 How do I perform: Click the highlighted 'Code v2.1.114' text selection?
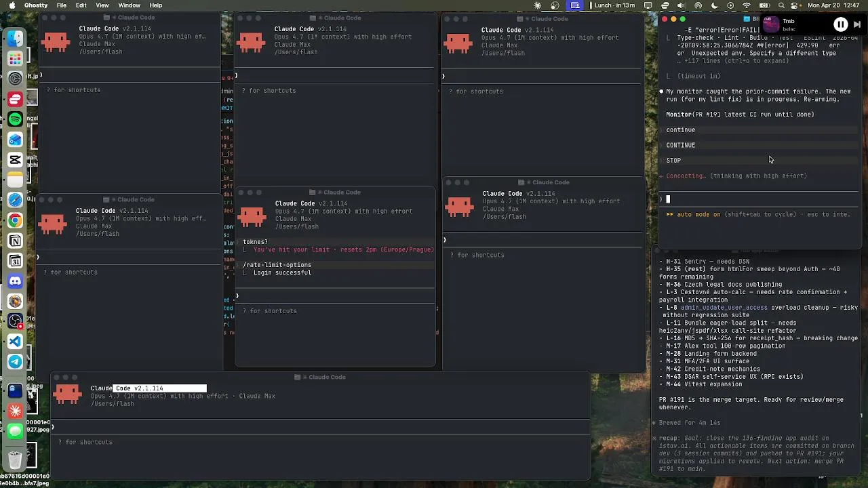[159, 388]
